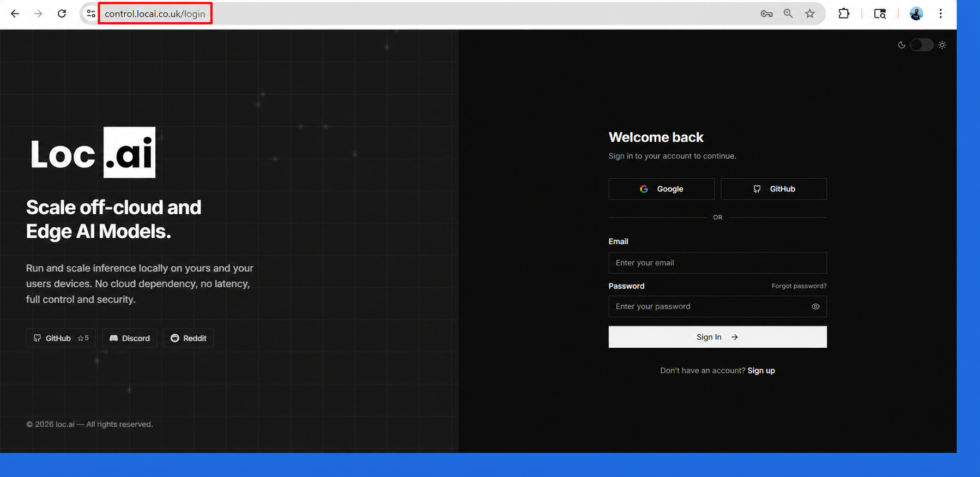
Task: Open the Reddit community link
Action: (188, 338)
